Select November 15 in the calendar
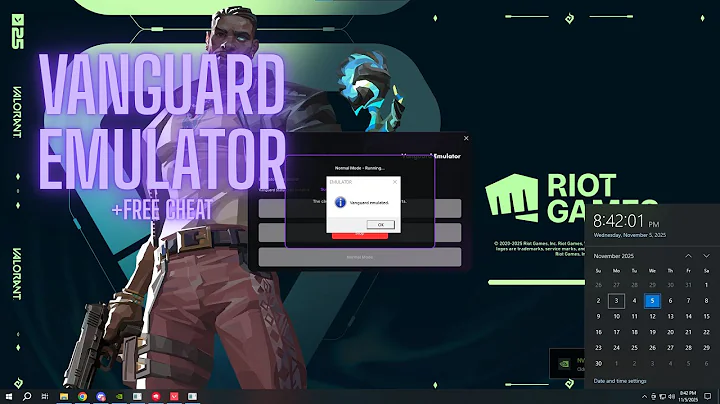This screenshot has width=720, height=404. click(706, 316)
